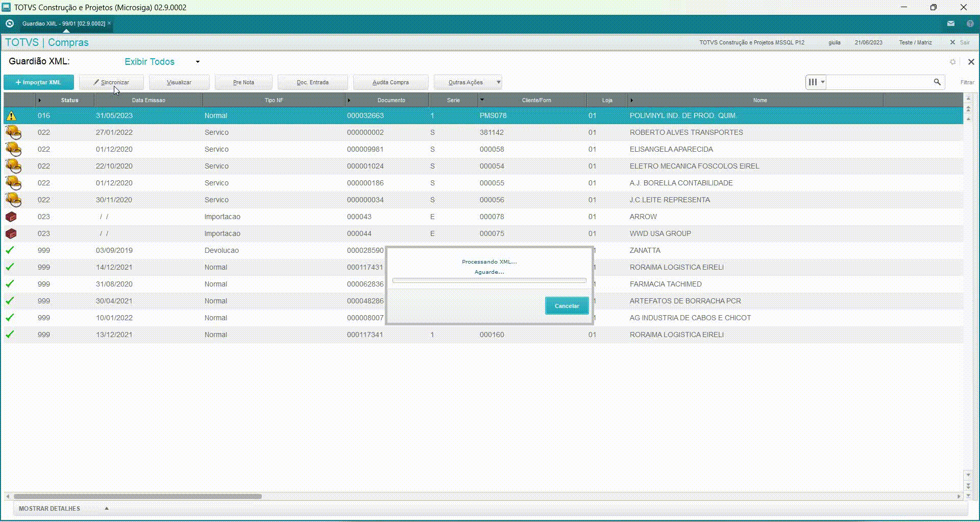Viewport: 980px width, 522px height.
Task: Click service icon for ELETRO MECANICA FOSCOLOS row
Action: click(x=13, y=166)
